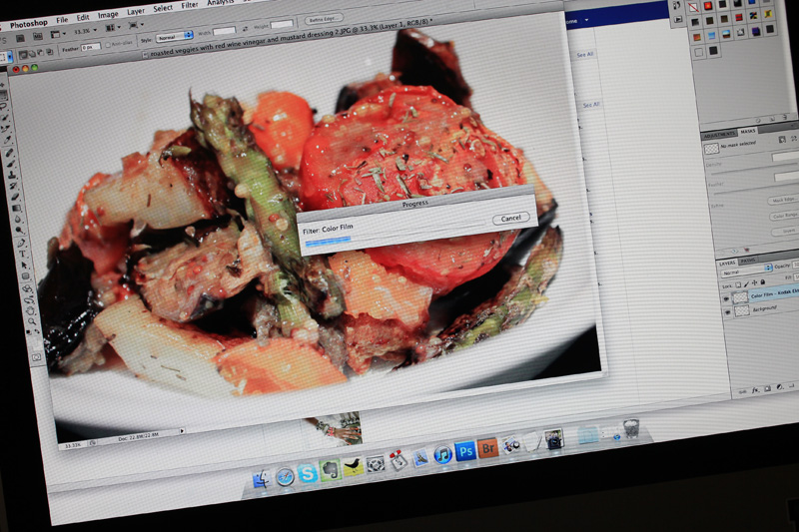The image size is (799, 532).
Task: Hide the Background layer
Action: [x=727, y=312]
